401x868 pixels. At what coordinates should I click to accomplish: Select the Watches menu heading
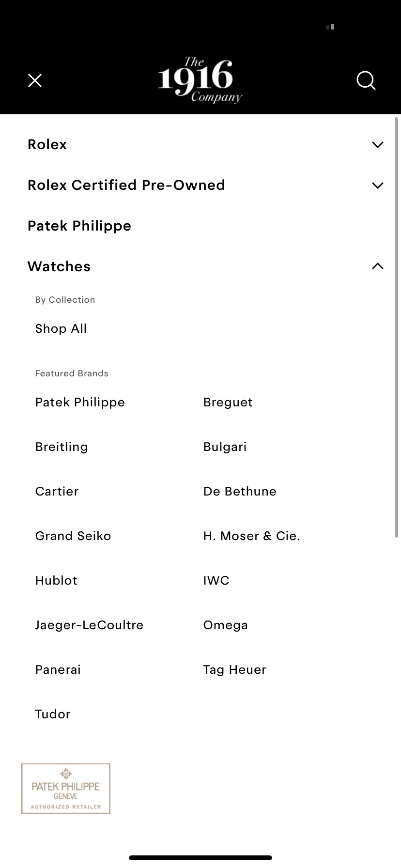59,266
